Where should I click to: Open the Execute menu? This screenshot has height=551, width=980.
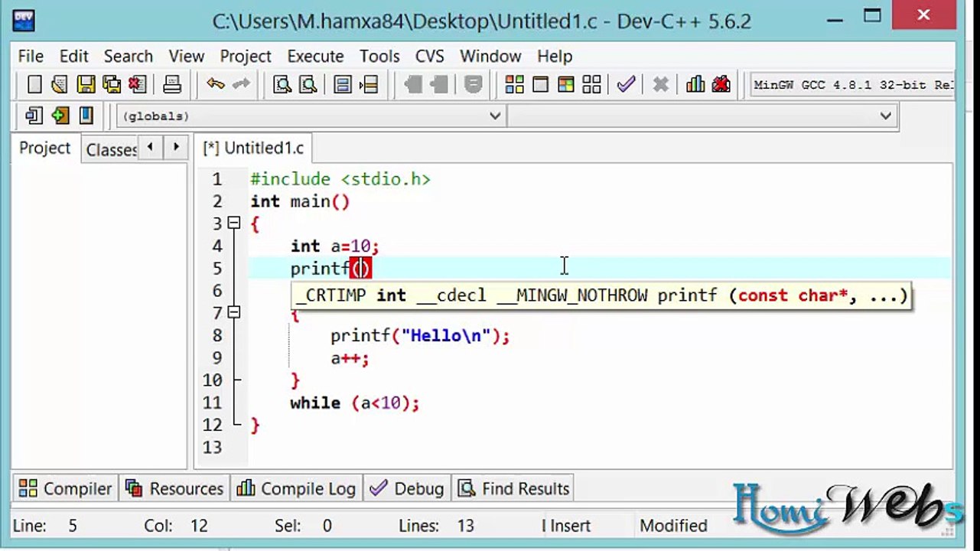click(315, 57)
